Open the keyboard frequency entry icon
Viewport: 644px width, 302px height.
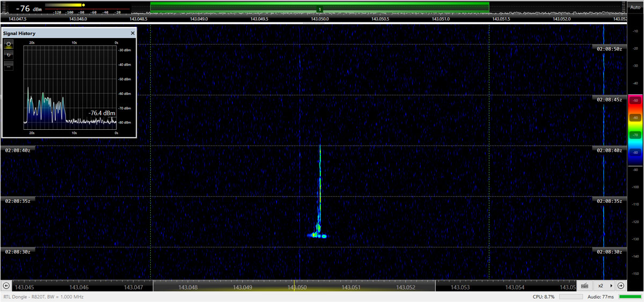(x=584, y=286)
